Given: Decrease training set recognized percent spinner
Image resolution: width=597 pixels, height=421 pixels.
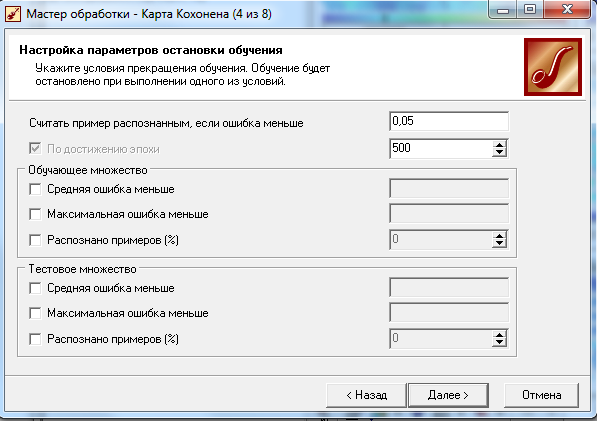Looking at the screenshot, I should 499,244.
